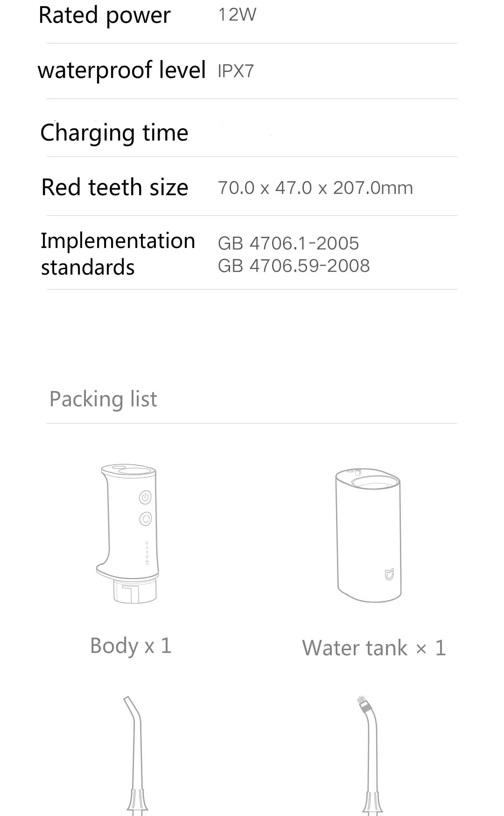The height and width of the screenshot is (816, 504).
Task: Click the 70.0 x 47.0 x 207.0mm size value
Action: tap(315, 188)
